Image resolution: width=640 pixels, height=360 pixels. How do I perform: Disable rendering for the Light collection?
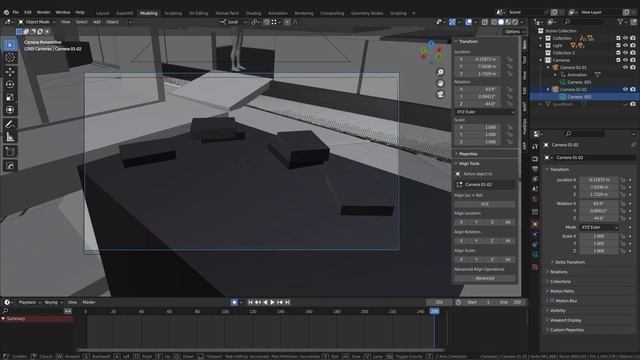point(633,45)
